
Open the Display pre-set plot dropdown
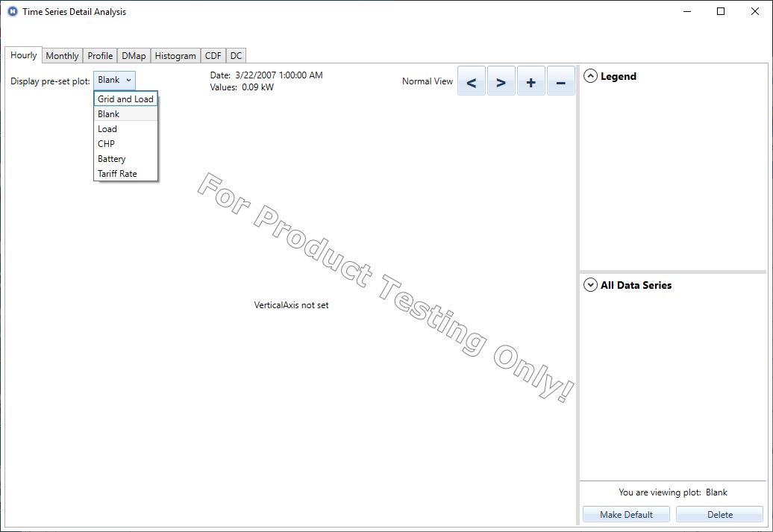(x=115, y=81)
